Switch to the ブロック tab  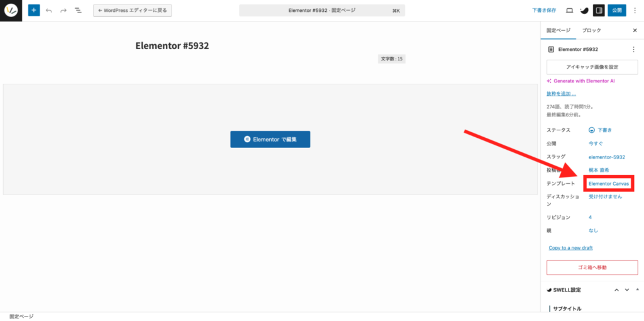click(591, 30)
